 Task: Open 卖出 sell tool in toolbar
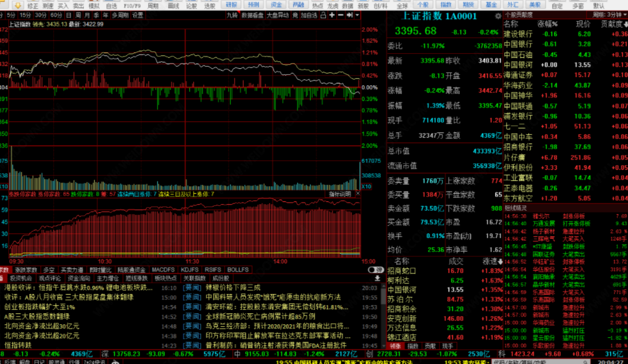click(x=78, y=5)
